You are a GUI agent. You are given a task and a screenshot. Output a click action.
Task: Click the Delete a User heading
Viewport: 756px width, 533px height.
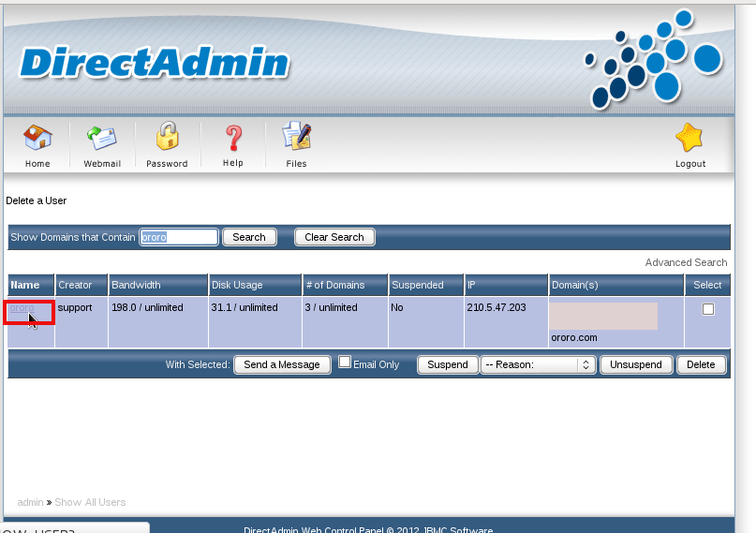37,200
